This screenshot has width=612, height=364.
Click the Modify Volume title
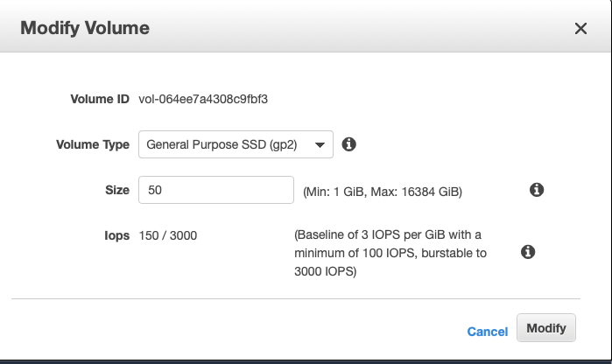click(x=85, y=28)
